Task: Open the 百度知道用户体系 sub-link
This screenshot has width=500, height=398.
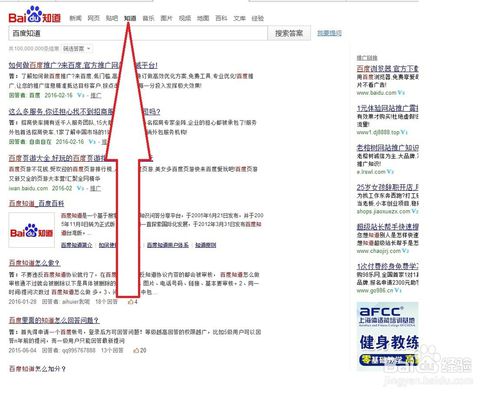Action: (x=168, y=245)
